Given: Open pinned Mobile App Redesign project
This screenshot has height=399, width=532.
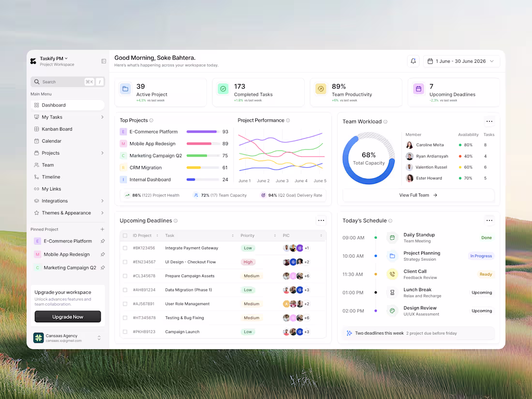Looking at the screenshot, I should tap(67, 254).
